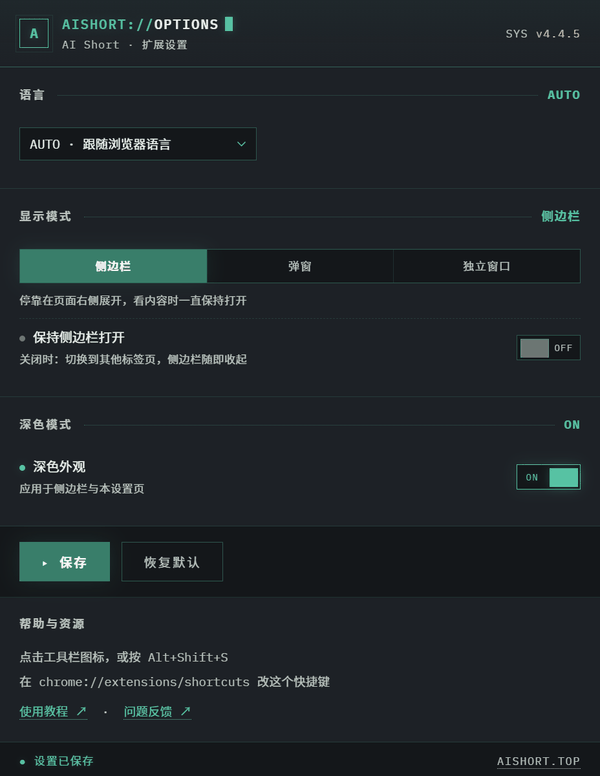Click the 保存 button
This screenshot has height=776, width=600.
coord(64,562)
